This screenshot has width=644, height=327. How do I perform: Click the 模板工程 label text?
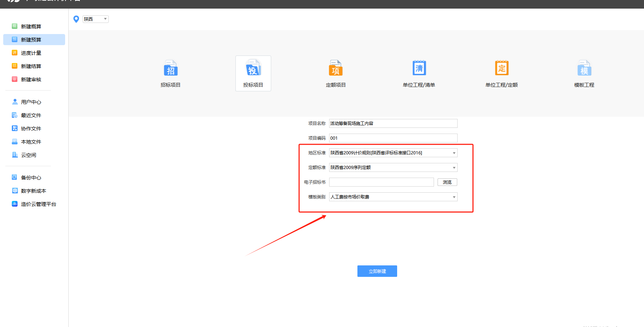pyautogui.click(x=584, y=85)
